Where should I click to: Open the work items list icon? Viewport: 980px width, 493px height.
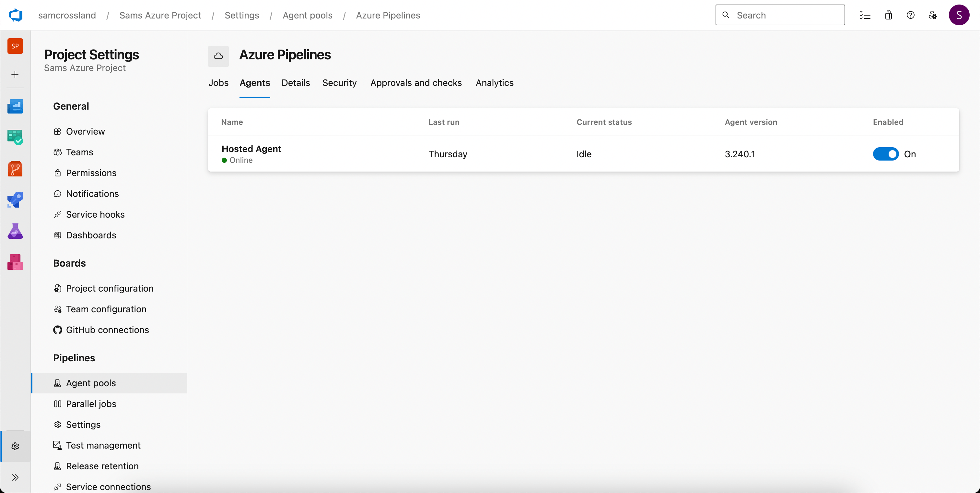pyautogui.click(x=865, y=15)
